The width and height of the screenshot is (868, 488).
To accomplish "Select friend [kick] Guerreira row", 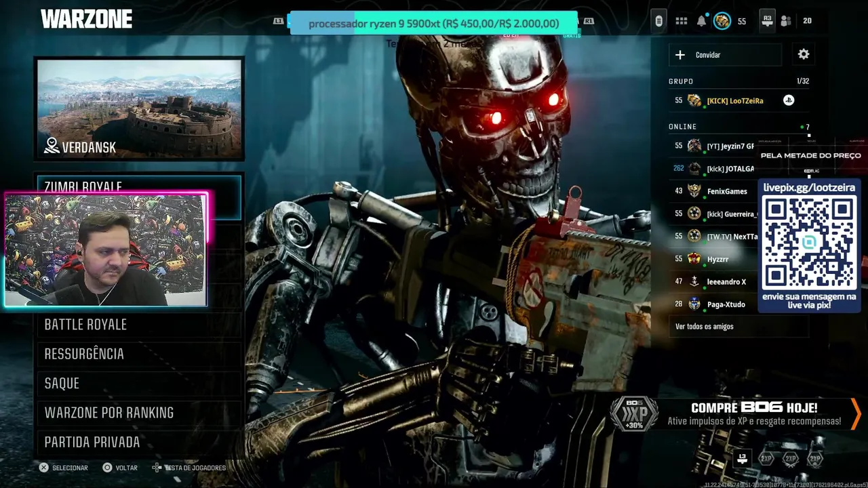I will click(x=712, y=213).
